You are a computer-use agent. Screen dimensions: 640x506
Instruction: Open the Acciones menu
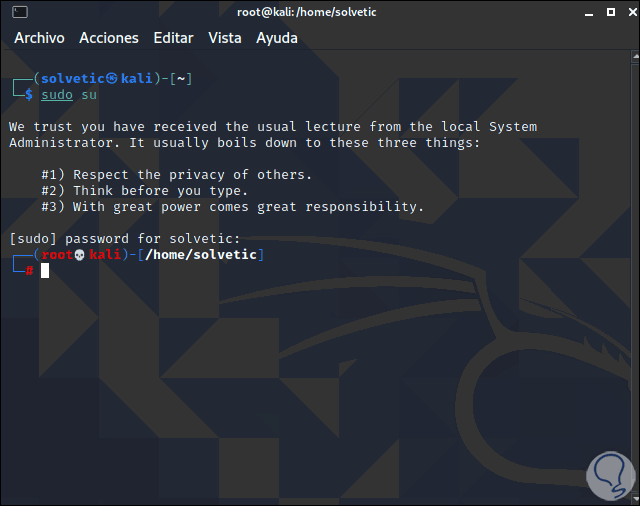(109, 38)
